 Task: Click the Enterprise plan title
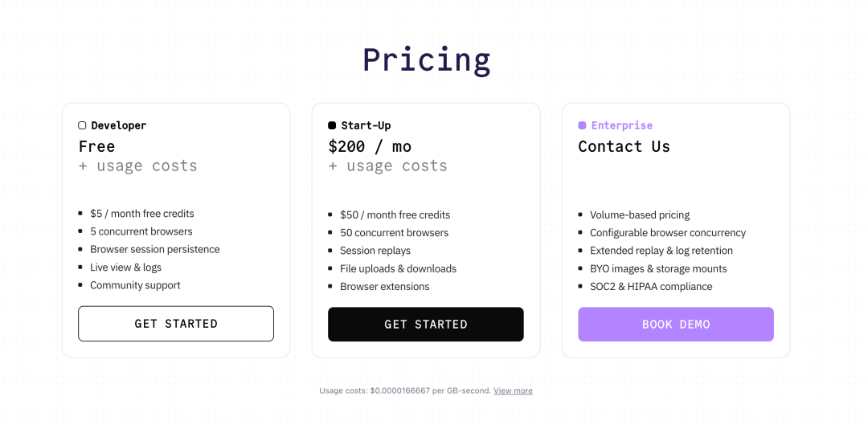coord(621,125)
